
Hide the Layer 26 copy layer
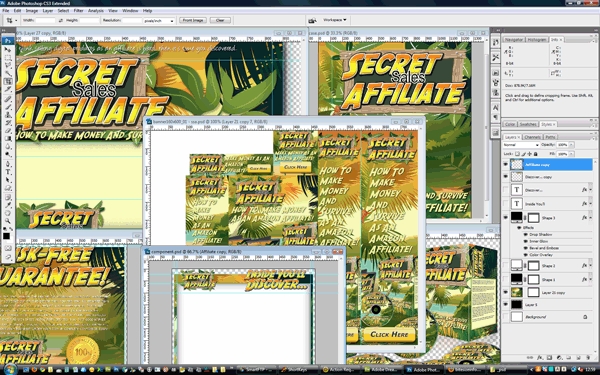coord(505,293)
